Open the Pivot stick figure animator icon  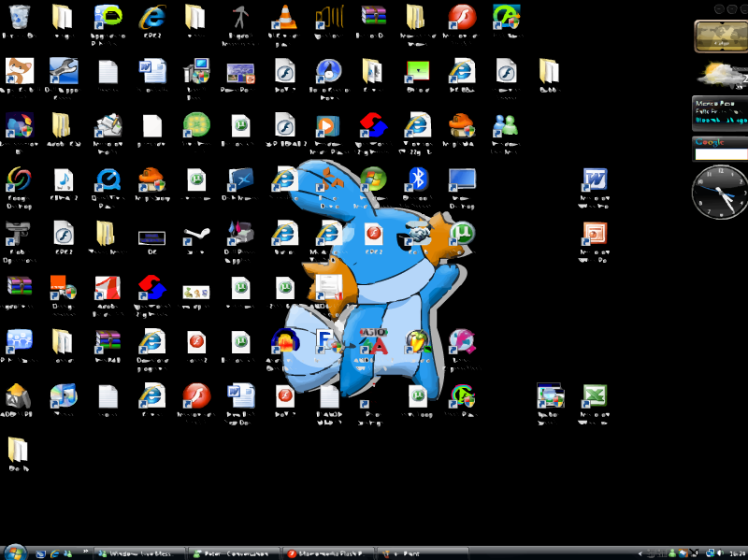pyautogui.click(x=240, y=17)
